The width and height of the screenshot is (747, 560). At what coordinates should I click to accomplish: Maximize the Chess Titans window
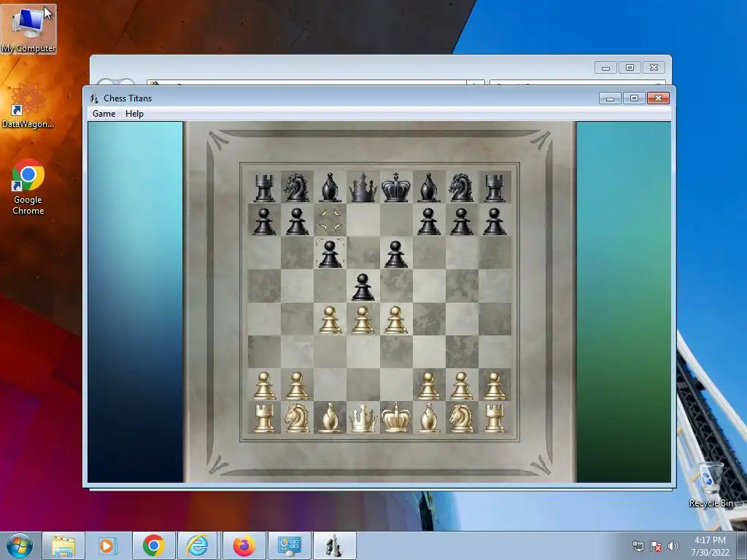point(634,98)
